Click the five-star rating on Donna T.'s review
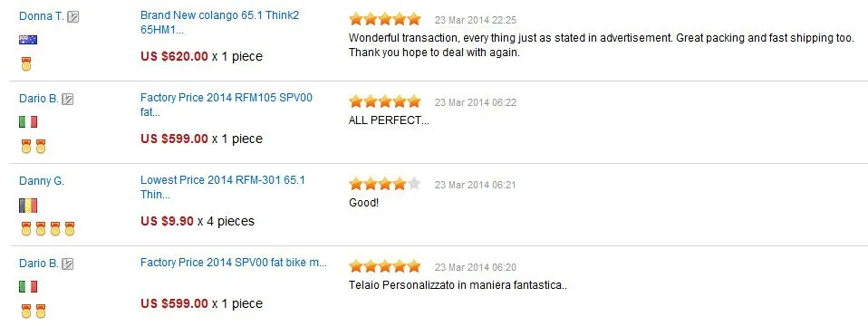This screenshot has height=326, width=868. pos(385,20)
